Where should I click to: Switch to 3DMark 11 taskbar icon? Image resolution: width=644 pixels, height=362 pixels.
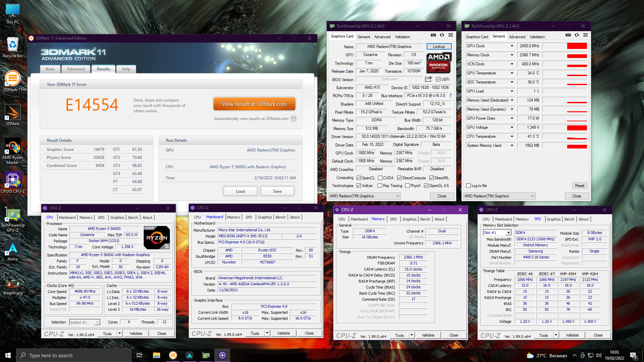click(173, 355)
